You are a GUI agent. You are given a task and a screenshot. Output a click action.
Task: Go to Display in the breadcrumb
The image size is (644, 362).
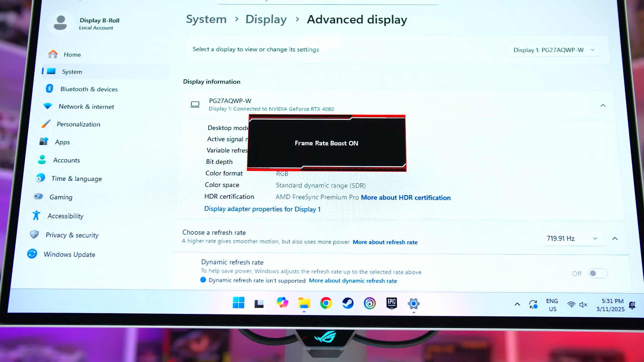tap(266, 19)
